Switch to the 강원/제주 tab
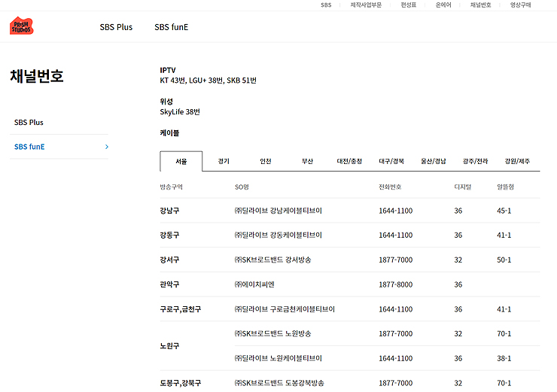This screenshot has height=392, width=557. pos(517,161)
